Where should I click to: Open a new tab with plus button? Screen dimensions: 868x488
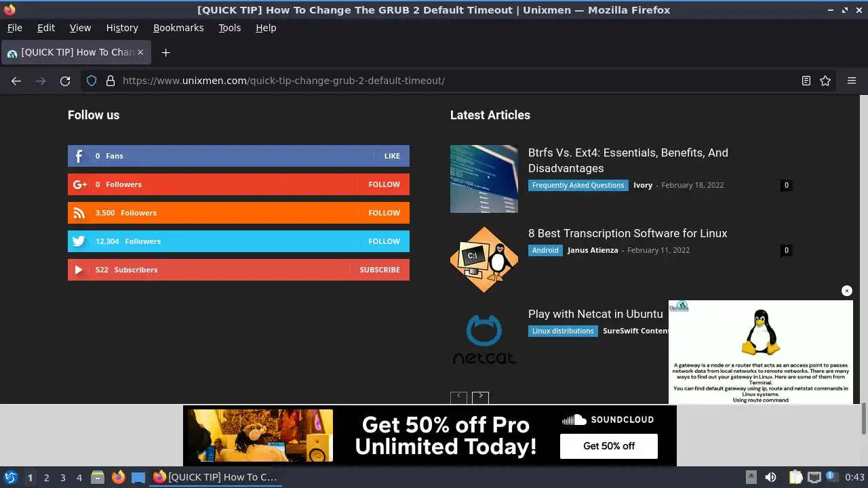click(x=165, y=52)
